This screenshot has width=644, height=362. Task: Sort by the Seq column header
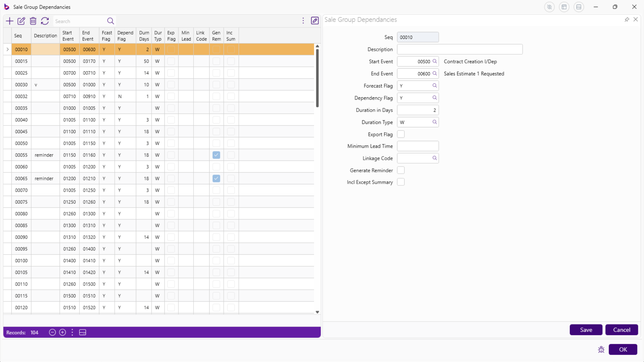point(18,36)
